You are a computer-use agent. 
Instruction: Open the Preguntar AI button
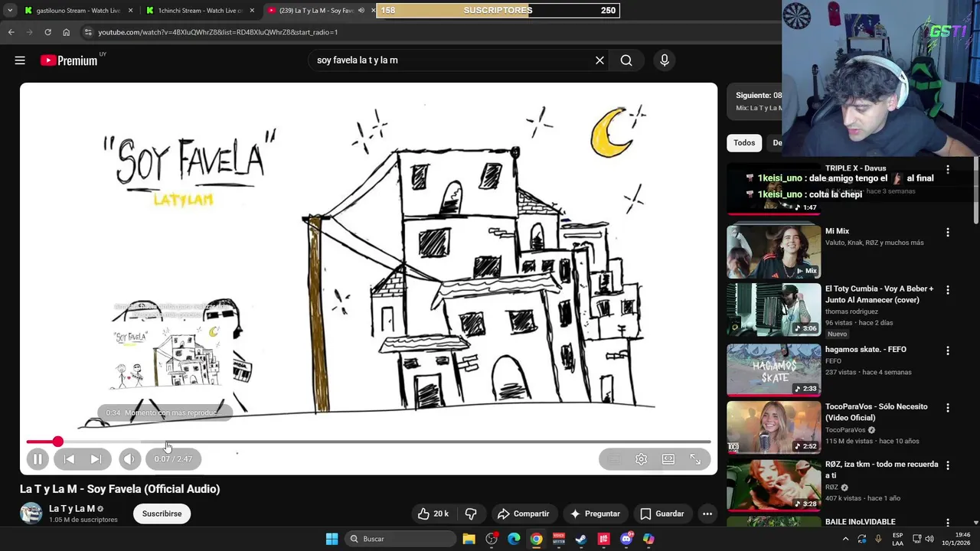click(596, 514)
